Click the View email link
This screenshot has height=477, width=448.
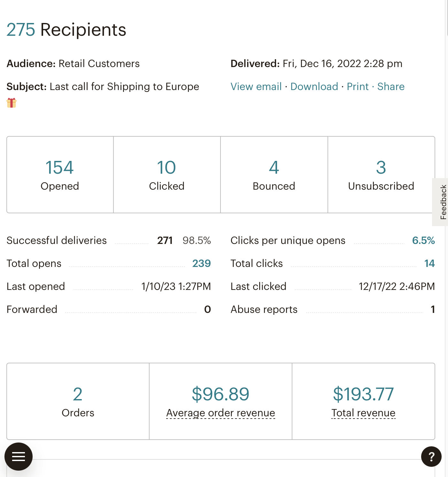[x=256, y=87]
